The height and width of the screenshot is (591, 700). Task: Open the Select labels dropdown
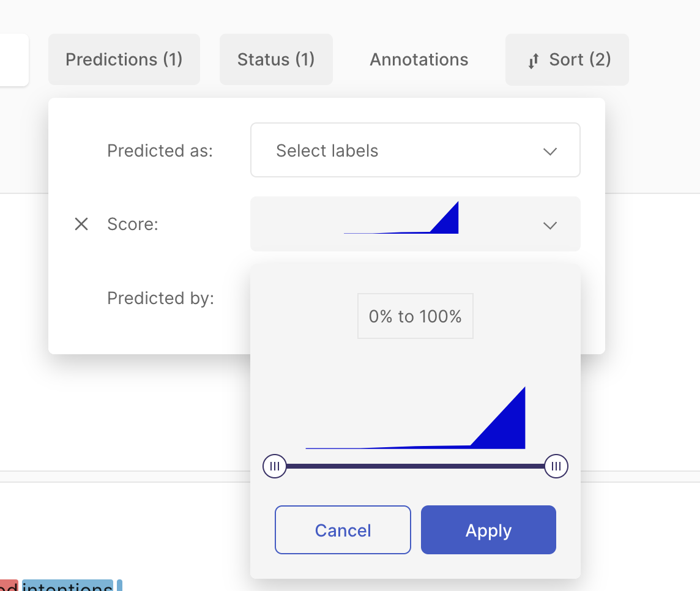(x=415, y=150)
